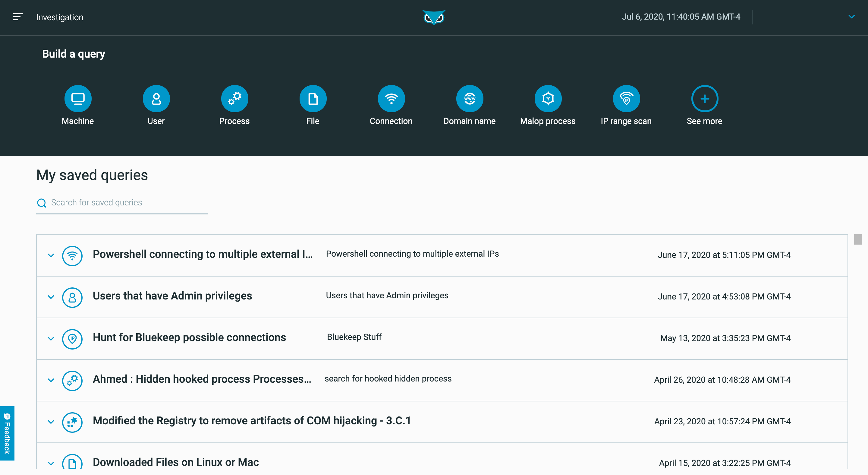
Task: Click the process gears icon of Ahmed query
Action: click(72, 381)
